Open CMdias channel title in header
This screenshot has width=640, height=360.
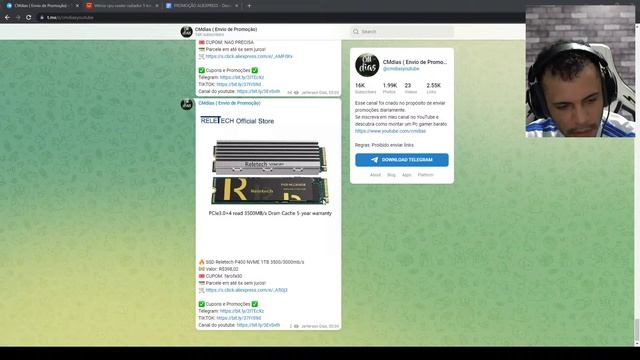(x=226, y=29)
